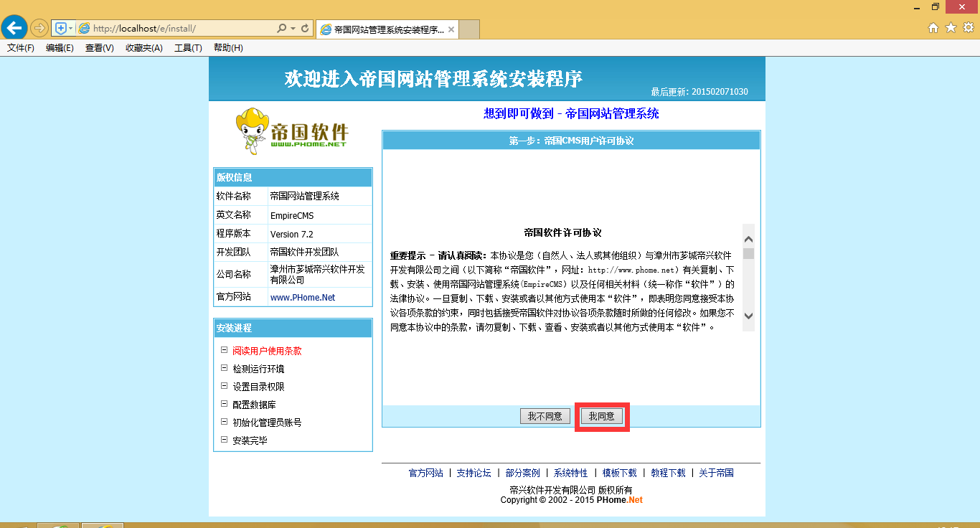This screenshot has height=528, width=980.
Task: Open the 查看(V) menu
Action: click(99, 48)
